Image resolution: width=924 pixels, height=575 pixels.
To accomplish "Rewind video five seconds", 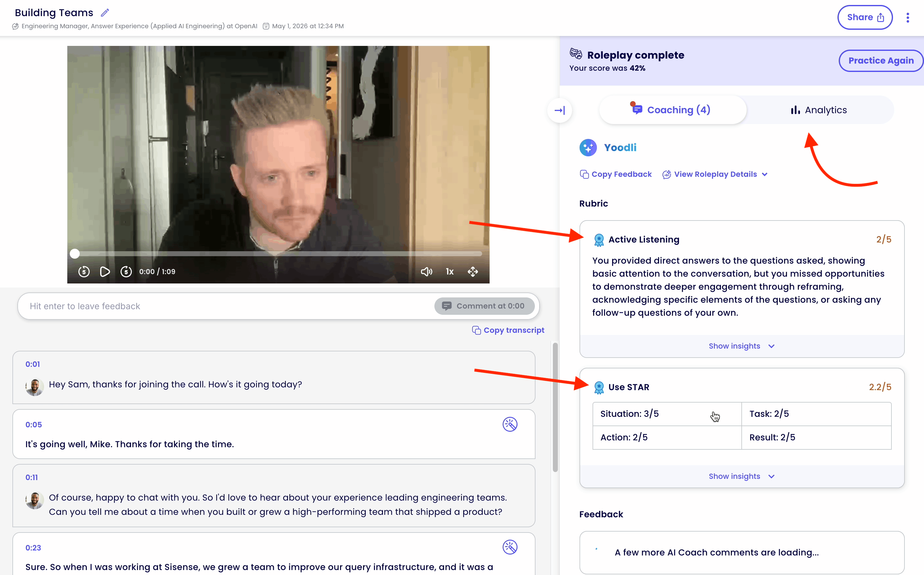I will click(84, 272).
